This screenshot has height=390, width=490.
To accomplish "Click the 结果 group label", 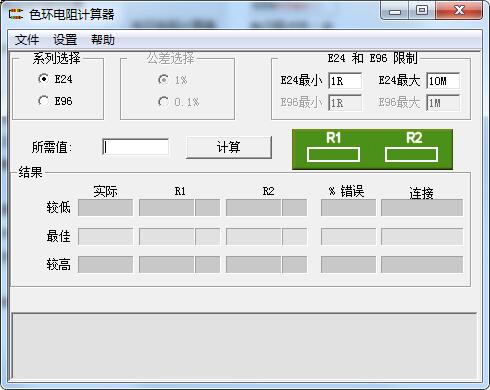I will click(x=30, y=172).
